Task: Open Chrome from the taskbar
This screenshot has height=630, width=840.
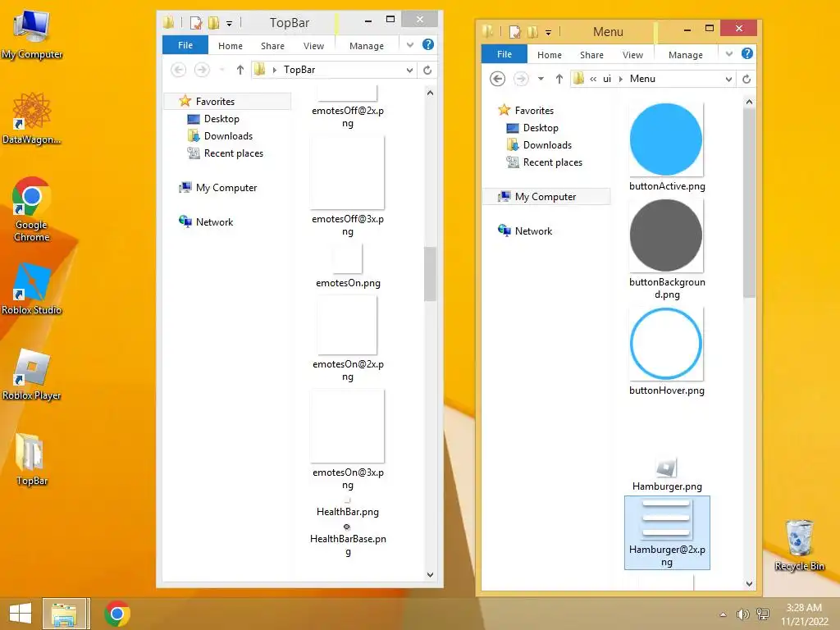Action: [x=117, y=614]
